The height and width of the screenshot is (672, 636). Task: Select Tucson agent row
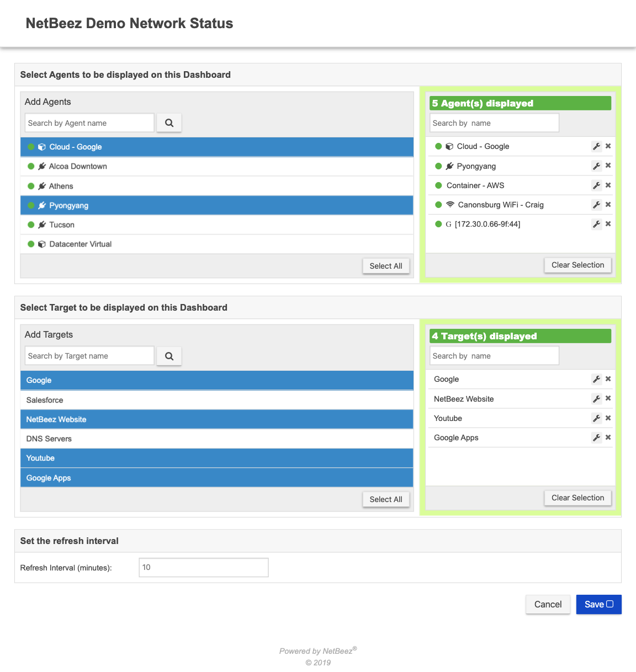[x=217, y=225]
